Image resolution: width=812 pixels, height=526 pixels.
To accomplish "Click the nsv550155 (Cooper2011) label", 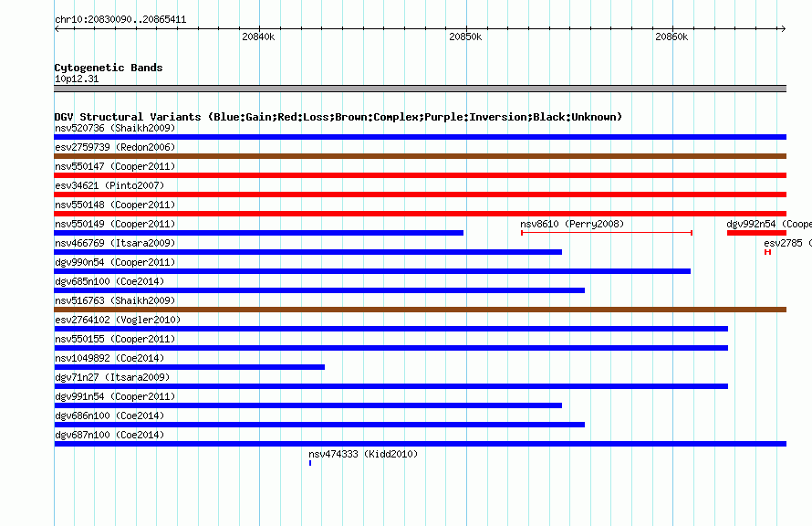I will pyautogui.click(x=115, y=339).
